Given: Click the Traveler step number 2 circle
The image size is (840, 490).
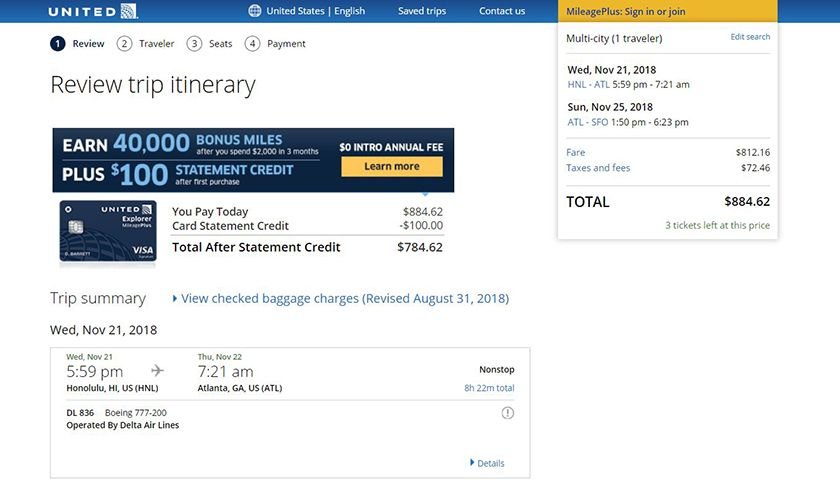Looking at the screenshot, I should pos(124,44).
